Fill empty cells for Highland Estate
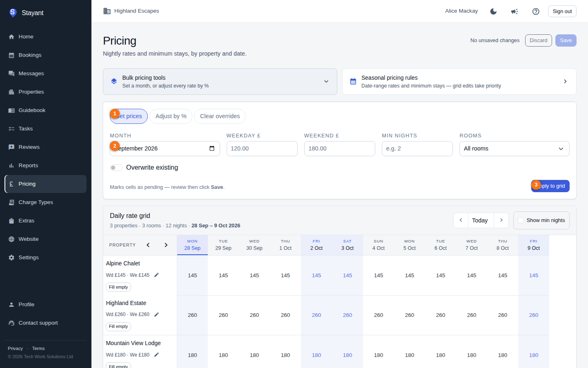The height and width of the screenshot is (368, 588). pyautogui.click(x=118, y=326)
